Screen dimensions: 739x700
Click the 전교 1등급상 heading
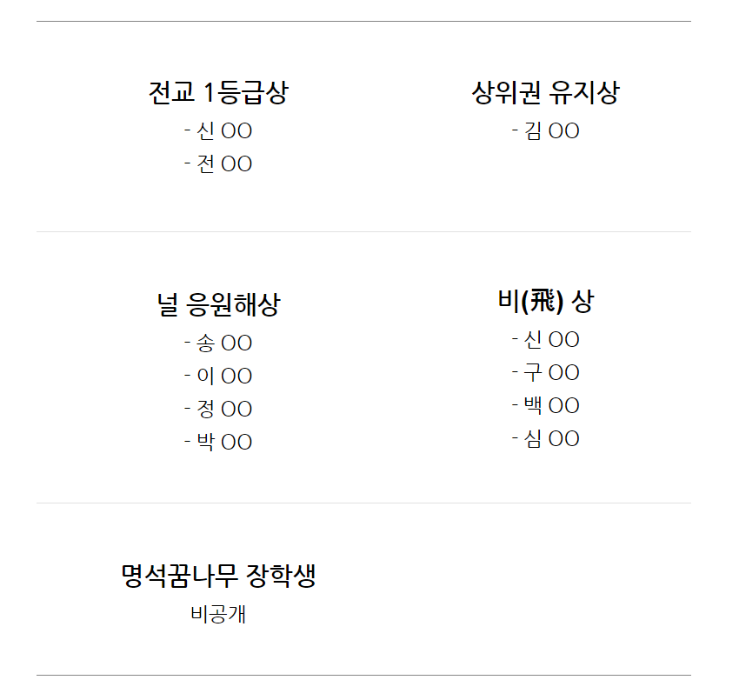[x=217, y=92]
